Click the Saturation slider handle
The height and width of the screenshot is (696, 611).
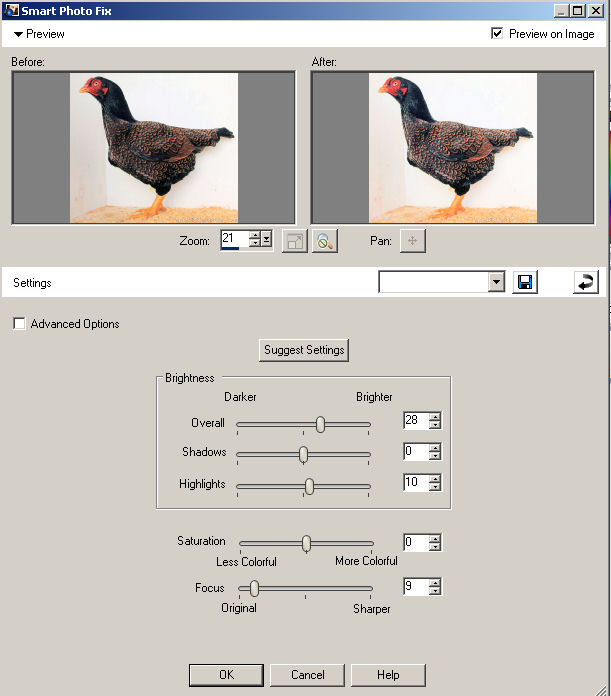click(x=306, y=543)
